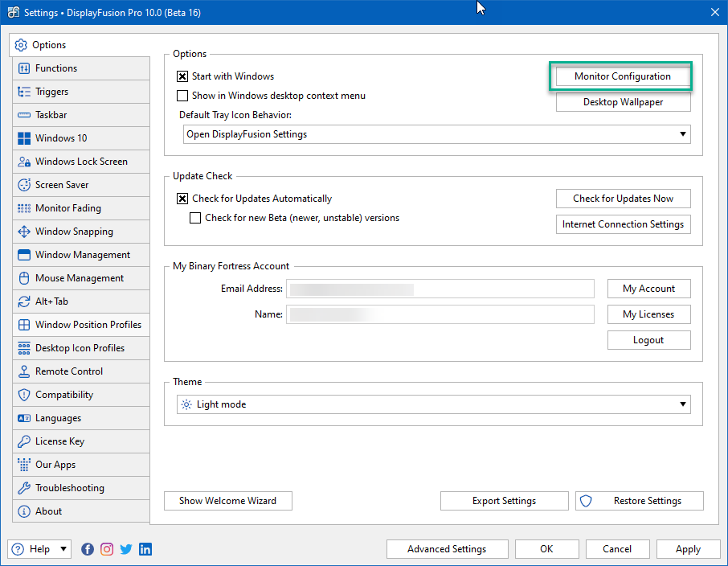Click the Options gear icon

pos(21,45)
